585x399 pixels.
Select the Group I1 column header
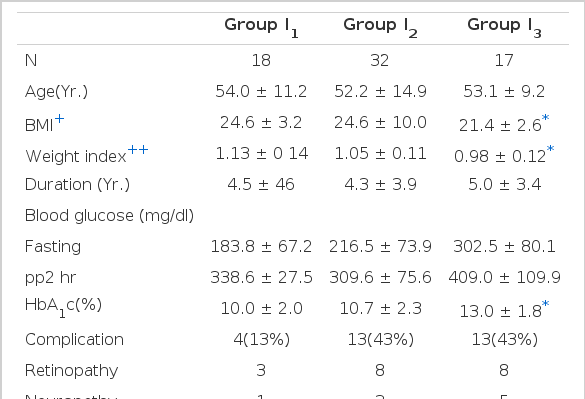pos(261,28)
